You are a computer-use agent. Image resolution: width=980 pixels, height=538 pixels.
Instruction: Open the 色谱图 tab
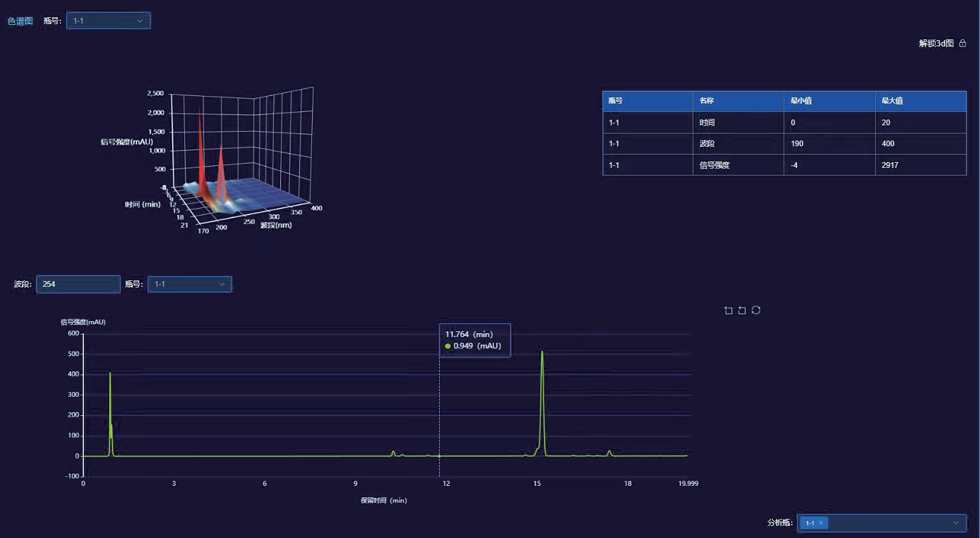click(x=20, y=21)
